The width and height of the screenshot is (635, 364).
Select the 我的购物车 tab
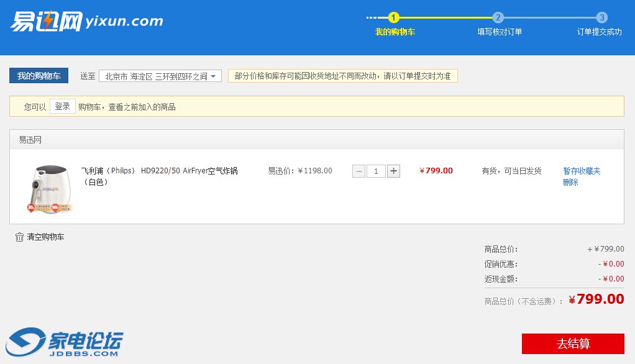[39, 75]
